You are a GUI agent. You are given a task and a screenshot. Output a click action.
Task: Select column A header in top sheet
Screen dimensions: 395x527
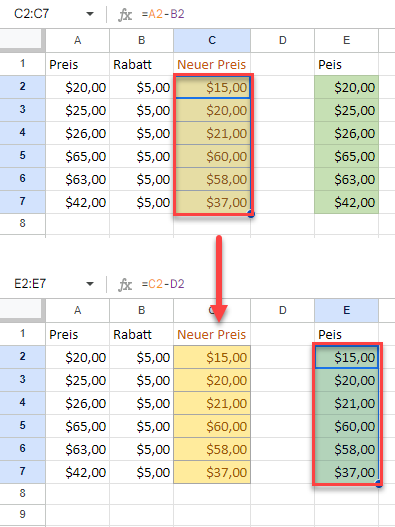point(78,41)
